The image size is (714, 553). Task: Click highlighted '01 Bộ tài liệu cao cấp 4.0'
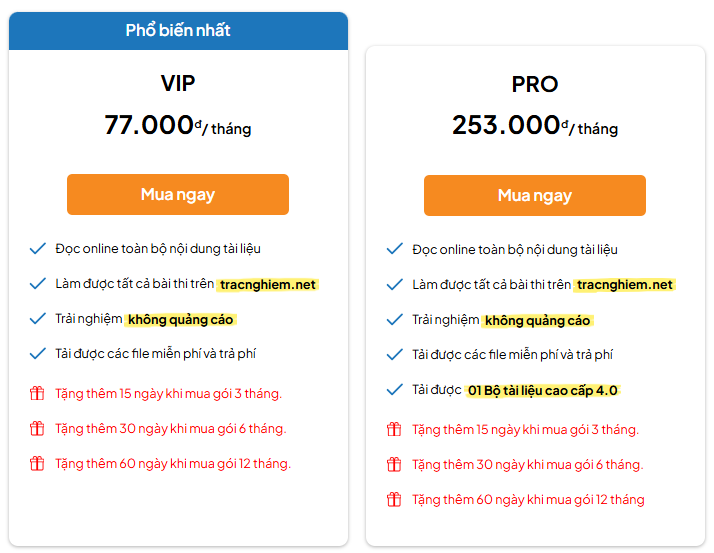[x=543, y=390]
